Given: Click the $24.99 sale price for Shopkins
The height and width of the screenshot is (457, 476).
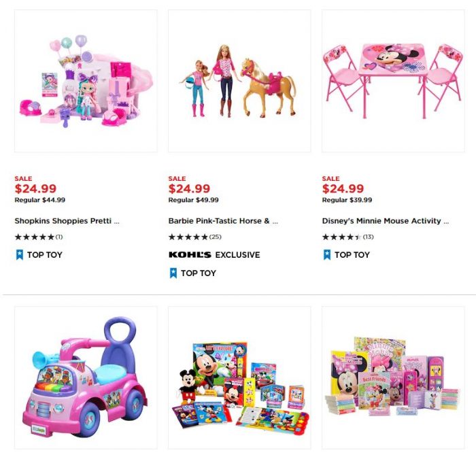Looking at the screenshot, I should (35, 188).
